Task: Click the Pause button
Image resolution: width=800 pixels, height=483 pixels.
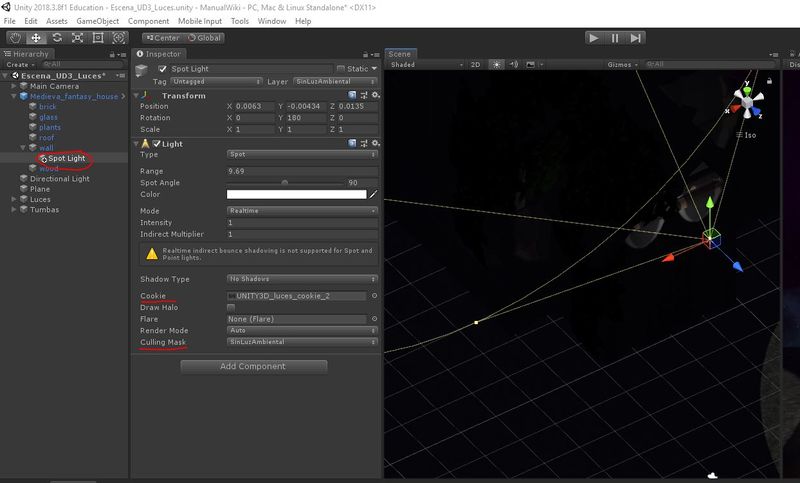Action: pos(615,38)
